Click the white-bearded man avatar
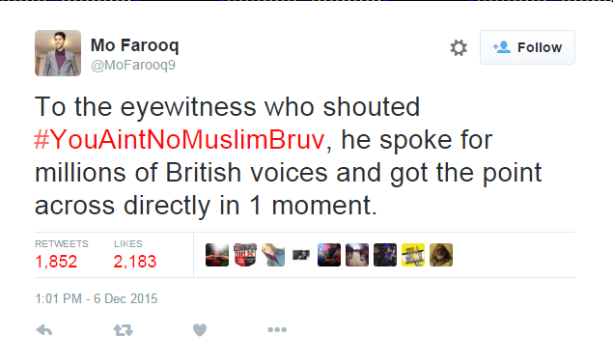 tap(441, 255)
